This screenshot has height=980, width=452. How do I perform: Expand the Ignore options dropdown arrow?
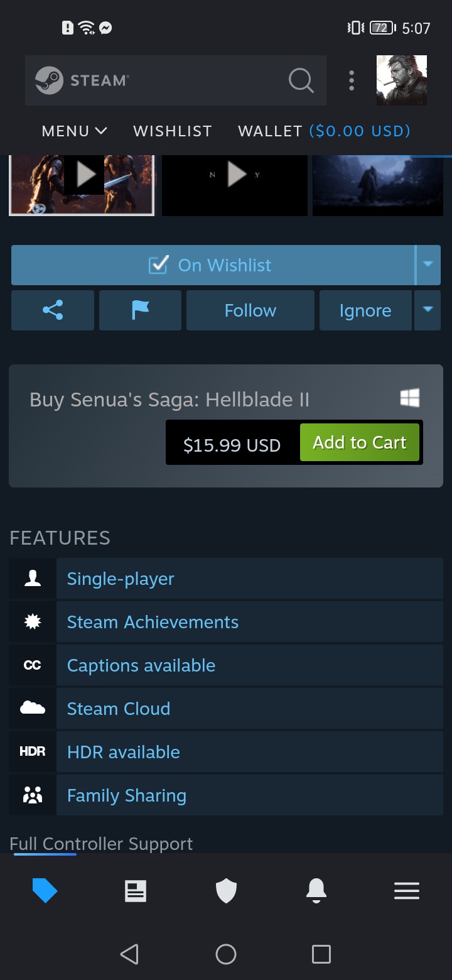pyautogui.click(x=428, y=310)
